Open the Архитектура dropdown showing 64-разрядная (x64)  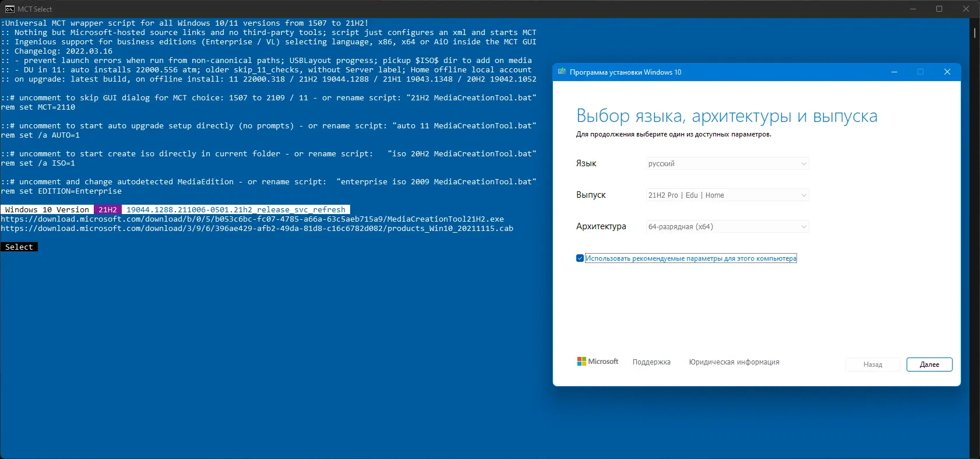728,227
